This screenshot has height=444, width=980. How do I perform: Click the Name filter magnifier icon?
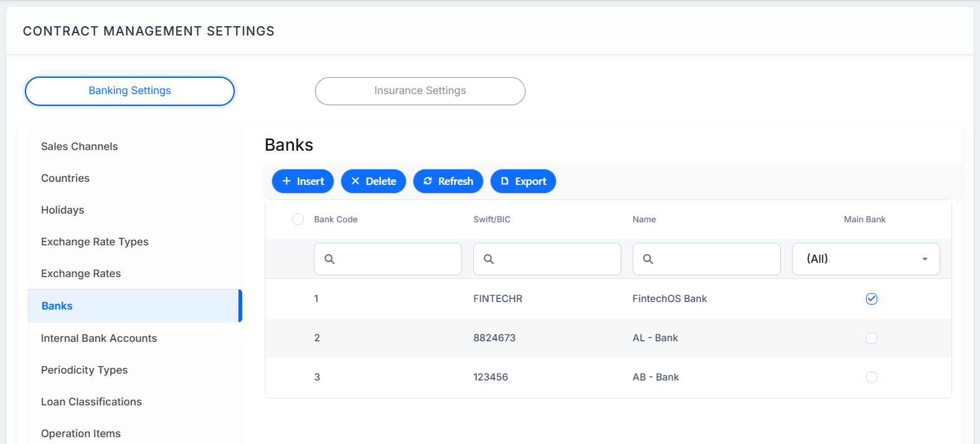[x=648, y=259]
